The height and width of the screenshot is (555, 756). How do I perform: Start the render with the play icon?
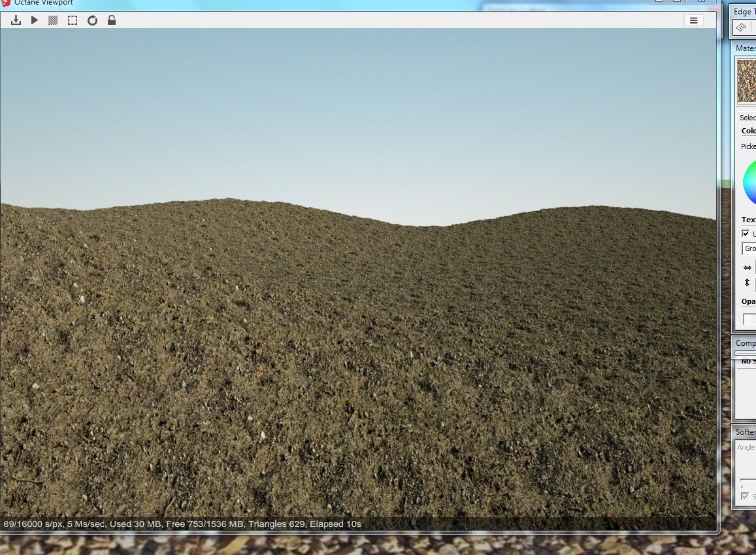coord(34,20)
